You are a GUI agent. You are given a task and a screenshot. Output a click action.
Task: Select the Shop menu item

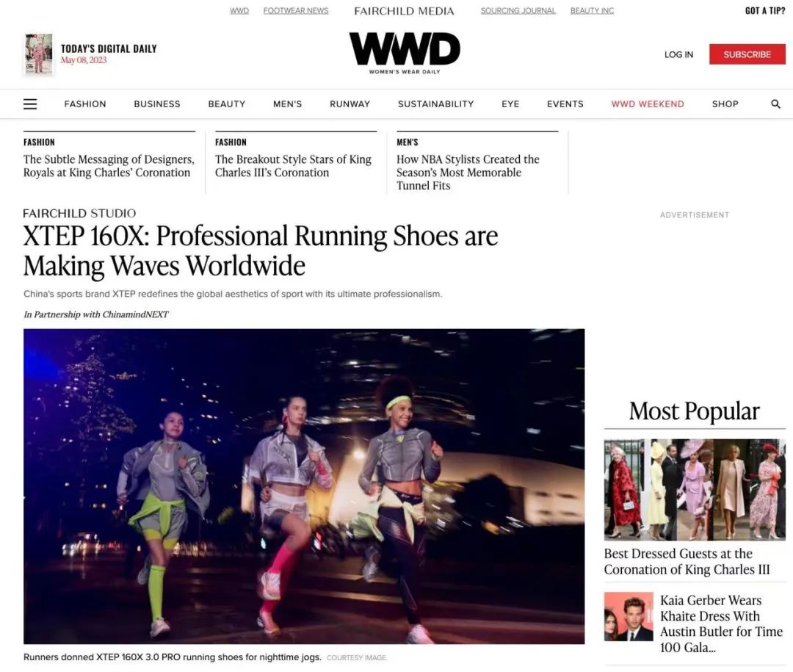[x=725, y=104]
